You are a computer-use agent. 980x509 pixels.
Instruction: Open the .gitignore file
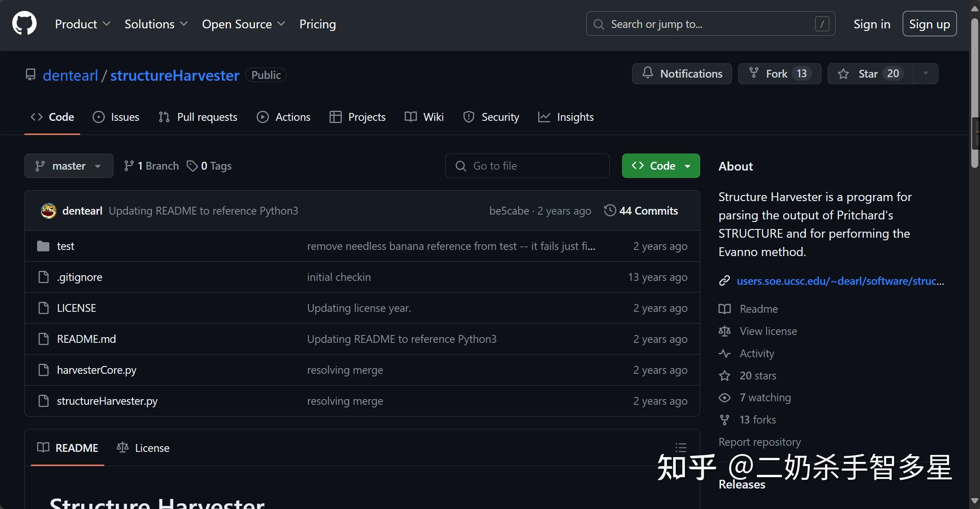[79, 277]
